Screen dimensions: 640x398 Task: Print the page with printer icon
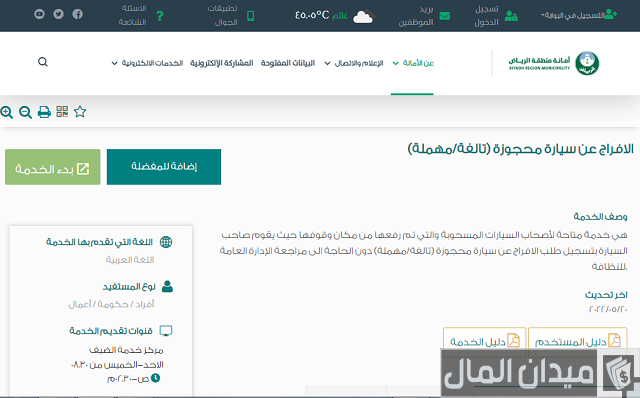click(44, 112)
